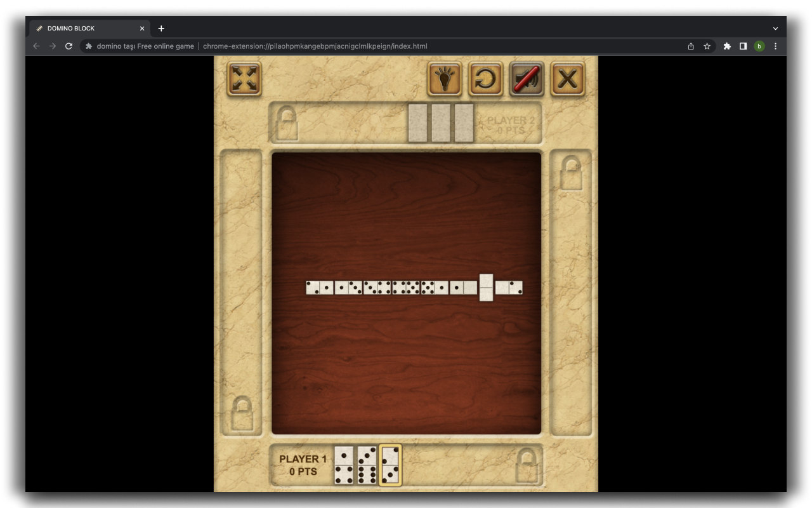
Task: Select the highlighted 2-3 domino in hand
Action: click(x=390, y=465)
